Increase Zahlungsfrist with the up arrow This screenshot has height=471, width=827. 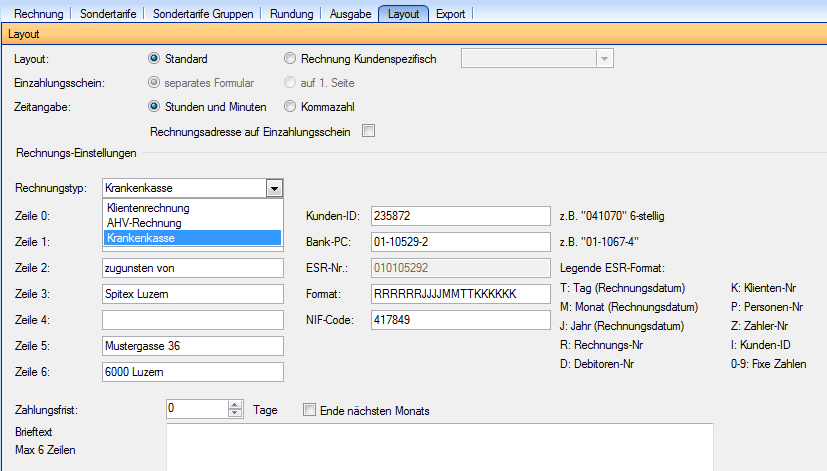pyautogui.click(x=236, y=404)
